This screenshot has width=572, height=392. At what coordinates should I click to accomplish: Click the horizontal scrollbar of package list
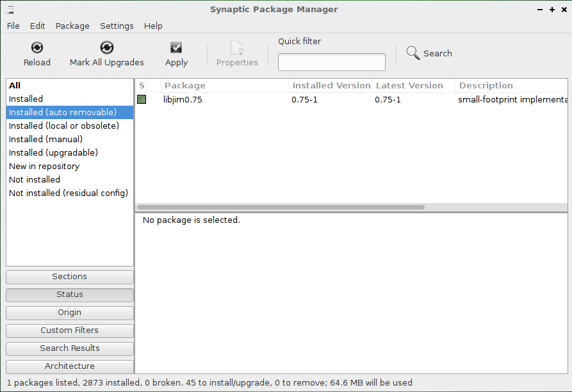pos(281,207)
